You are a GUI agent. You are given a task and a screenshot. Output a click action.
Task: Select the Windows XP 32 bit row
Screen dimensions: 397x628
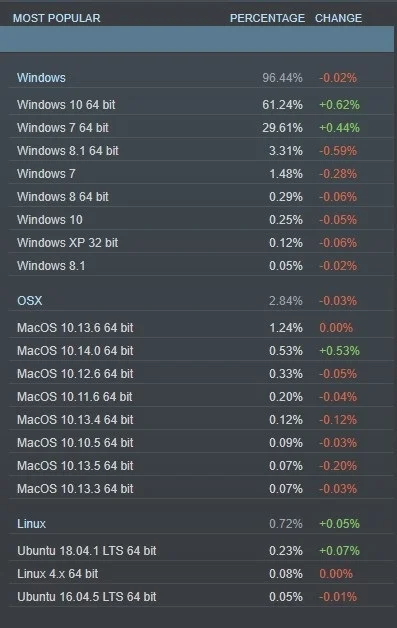coord(201,243)
